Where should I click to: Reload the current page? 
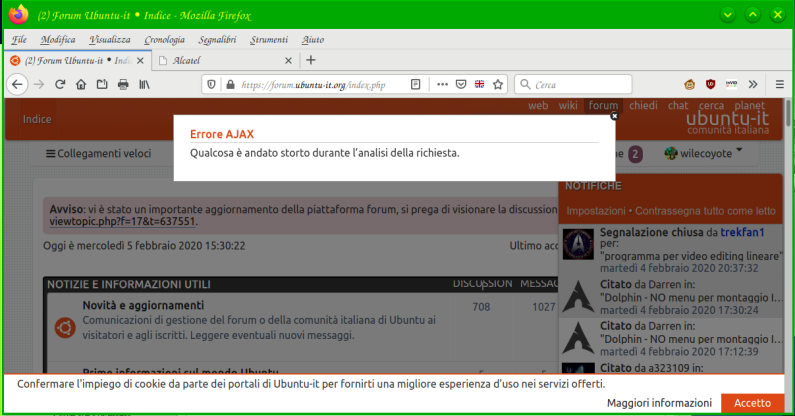(x=60, y=84)
